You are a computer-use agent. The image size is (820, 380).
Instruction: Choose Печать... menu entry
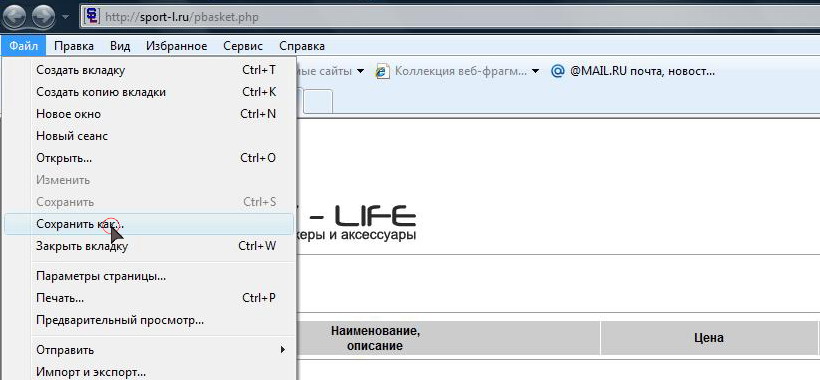149,298
